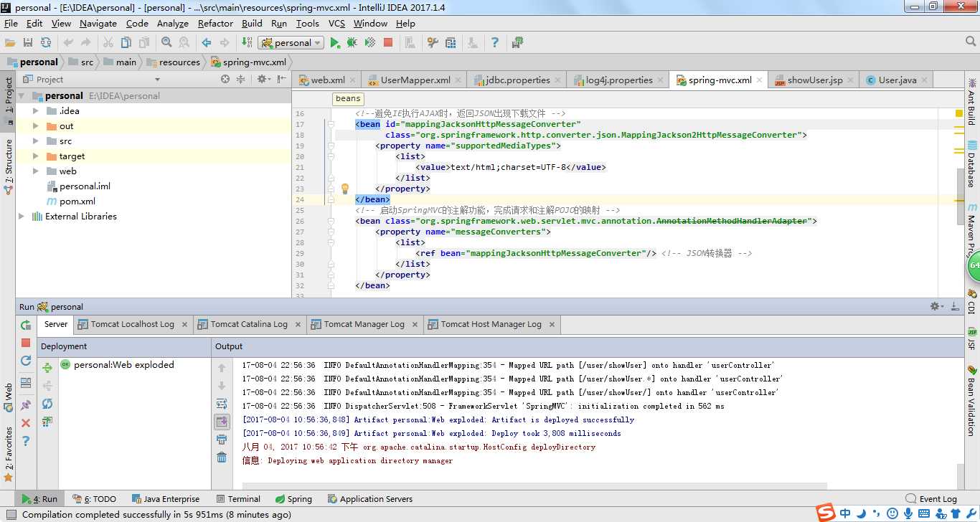Open the Project view selector dropdown

pyautogui.click(x=157, y=80)
